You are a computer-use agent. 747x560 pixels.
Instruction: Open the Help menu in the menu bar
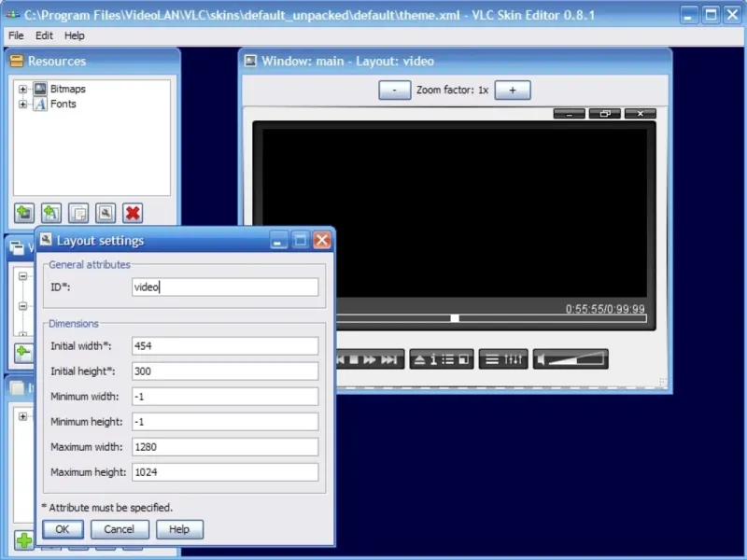(x=75, y=35)
